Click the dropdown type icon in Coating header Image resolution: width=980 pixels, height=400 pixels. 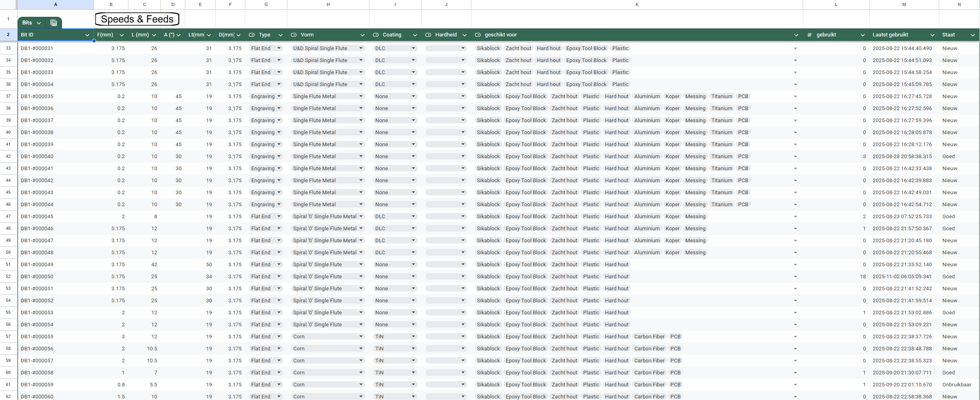(x=376, y=35)
